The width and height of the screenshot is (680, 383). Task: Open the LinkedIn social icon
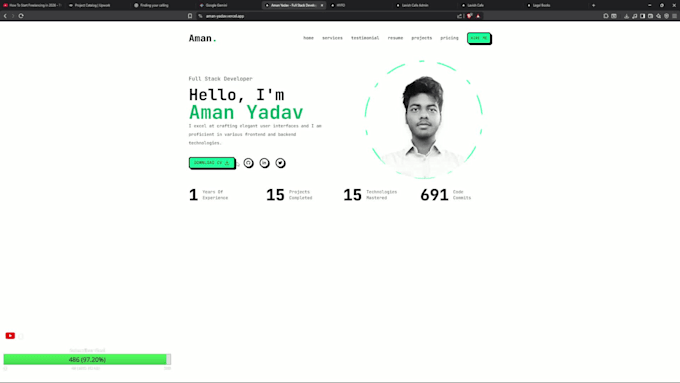tap(265, 163)
